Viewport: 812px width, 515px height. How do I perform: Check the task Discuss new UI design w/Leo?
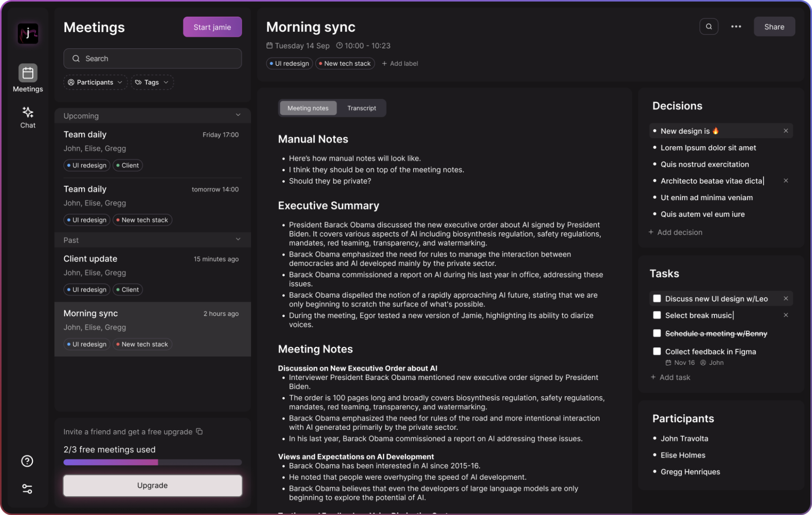(x=656, y=298)
